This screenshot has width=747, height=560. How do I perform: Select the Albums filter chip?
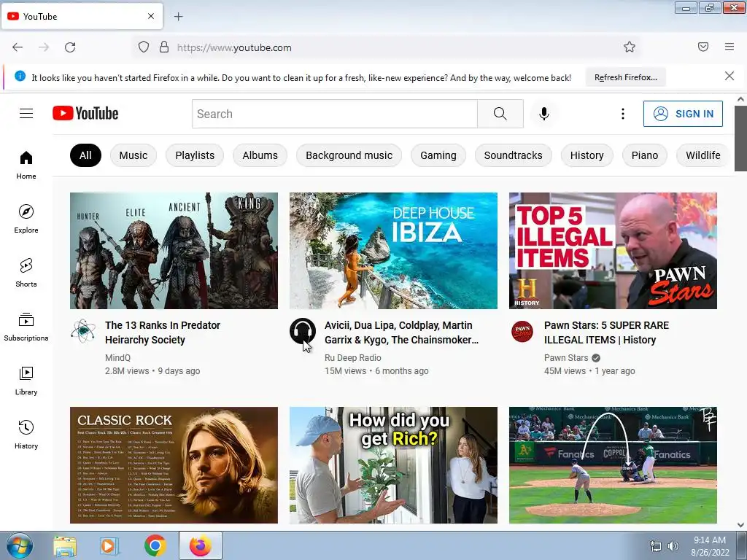tap(260, 155)
